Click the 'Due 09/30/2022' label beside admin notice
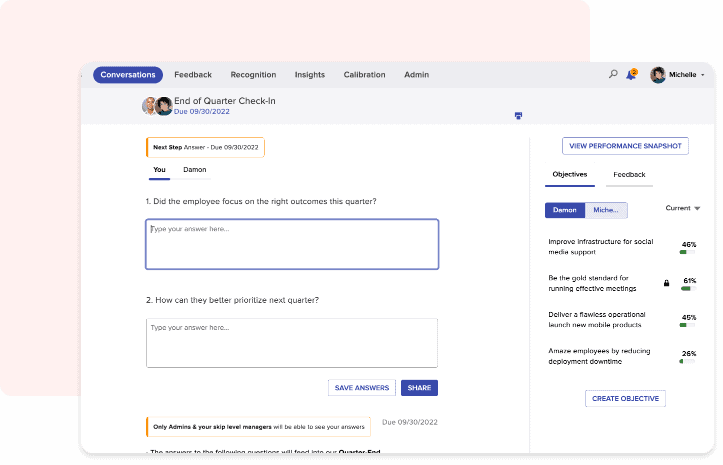Screen dimensions: 723x465 click(x=410, y=423)
